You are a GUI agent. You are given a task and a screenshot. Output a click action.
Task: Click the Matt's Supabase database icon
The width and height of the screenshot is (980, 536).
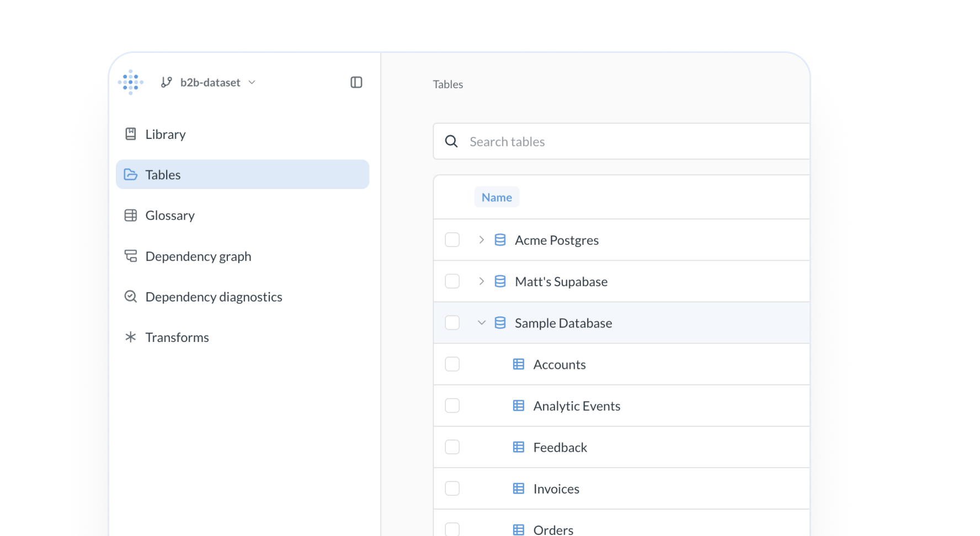tap(500, 281)
